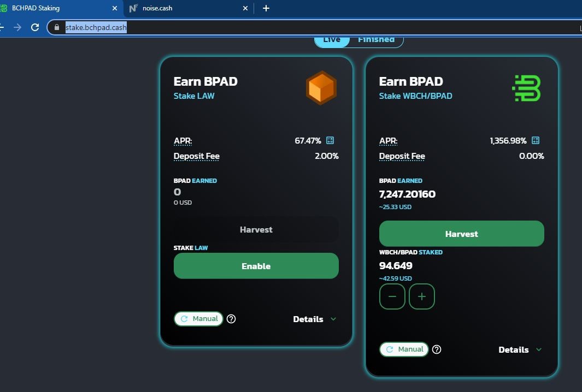Viewport: 582px width, 392px height.
Task: Switch to BCHPAD Staking tab
Action: pyautogui.click(x=61, y=8)
